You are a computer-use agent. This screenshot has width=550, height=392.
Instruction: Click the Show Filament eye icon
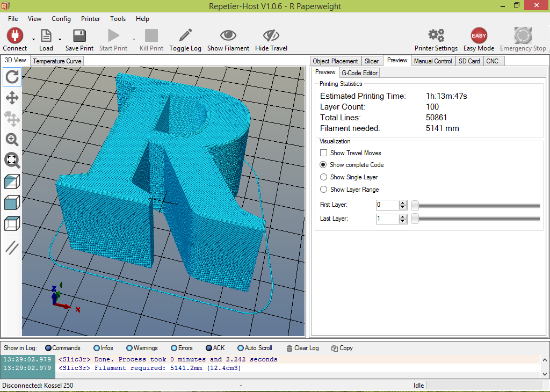coord(228,36)
